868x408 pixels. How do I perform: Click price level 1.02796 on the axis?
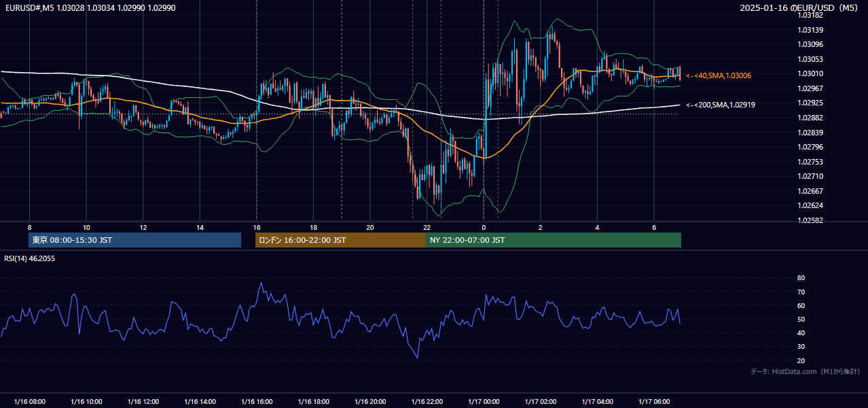pos(810,147)
